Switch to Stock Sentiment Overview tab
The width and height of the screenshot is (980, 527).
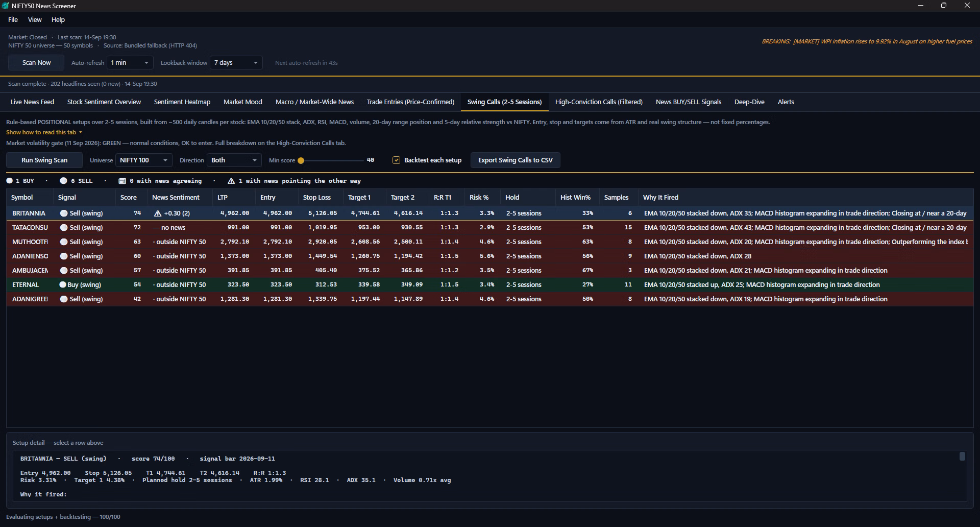pyautogui.click(x=104, y=102)
